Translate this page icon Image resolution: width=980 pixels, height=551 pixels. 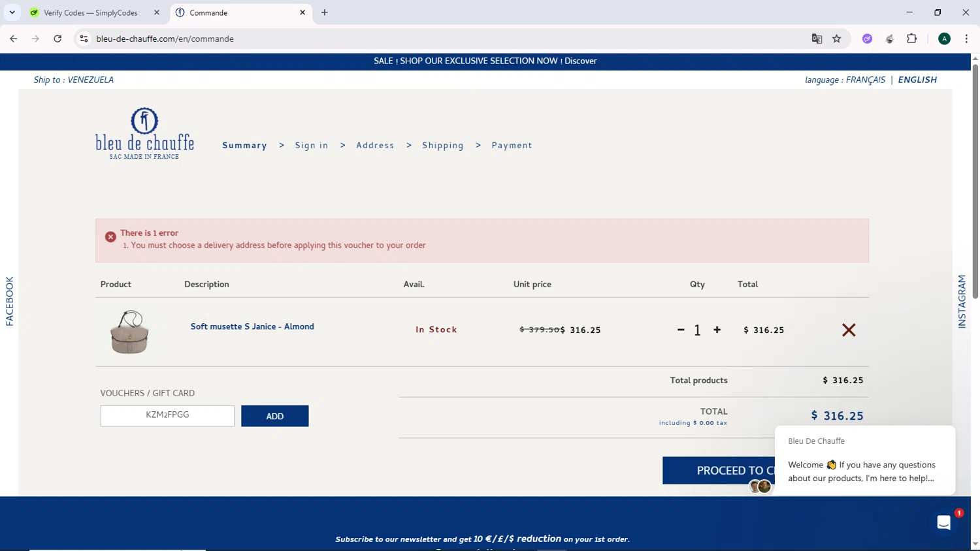coord(817,39)
